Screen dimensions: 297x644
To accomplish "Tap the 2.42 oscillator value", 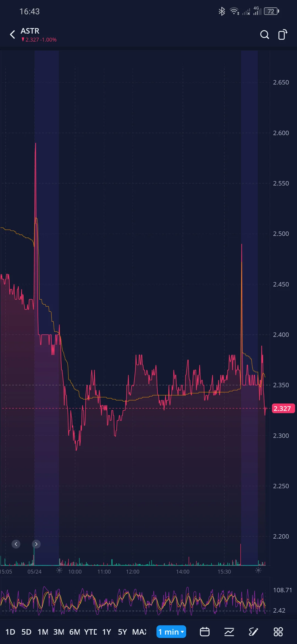I will pyautogui.click(x=279, y=610).
